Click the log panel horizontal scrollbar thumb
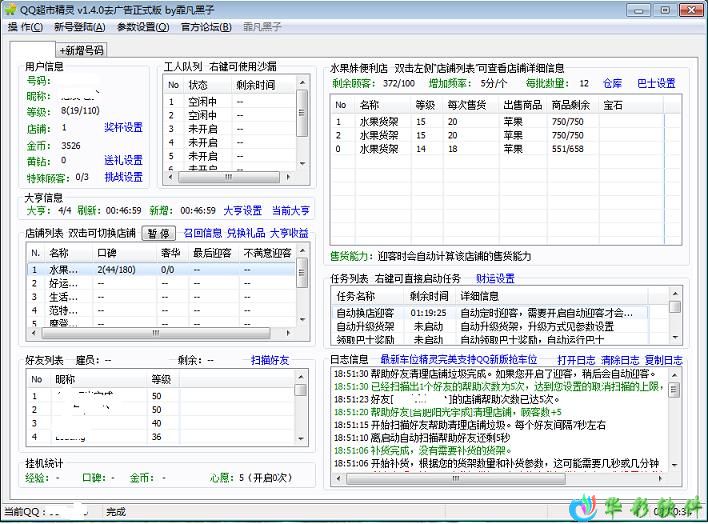 tap(456, 478)
